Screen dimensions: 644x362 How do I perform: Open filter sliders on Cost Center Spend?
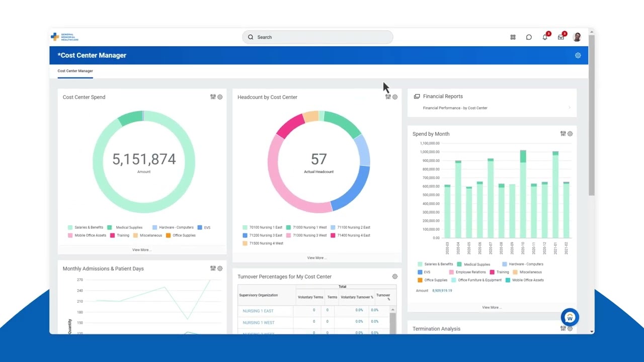point(213,97)
